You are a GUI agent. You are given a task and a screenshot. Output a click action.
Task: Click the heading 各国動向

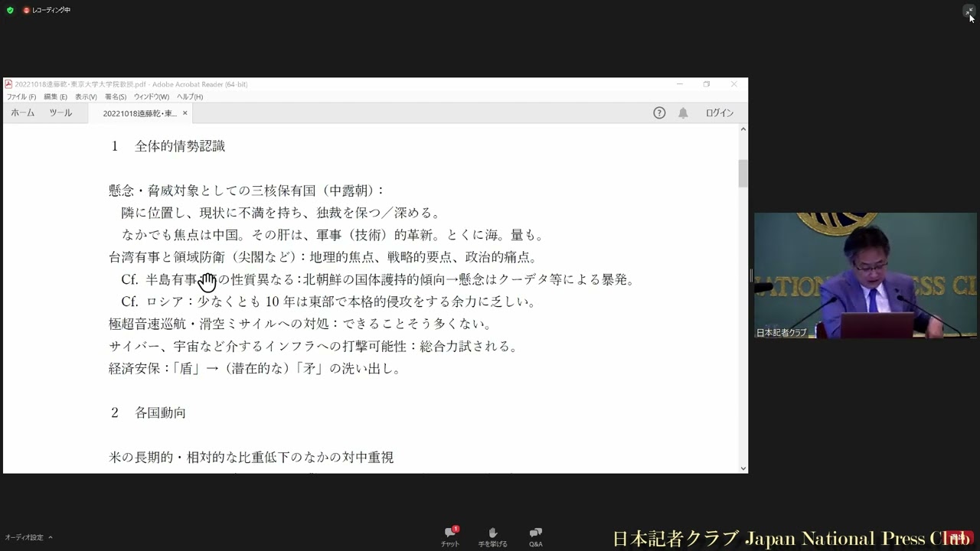161,412
